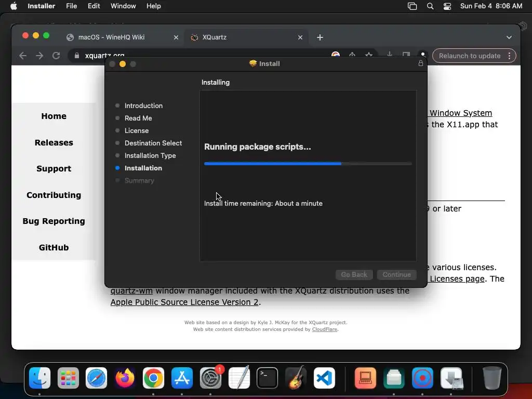
Task: Open the Trash in the dock
Action: pos(491,378)
